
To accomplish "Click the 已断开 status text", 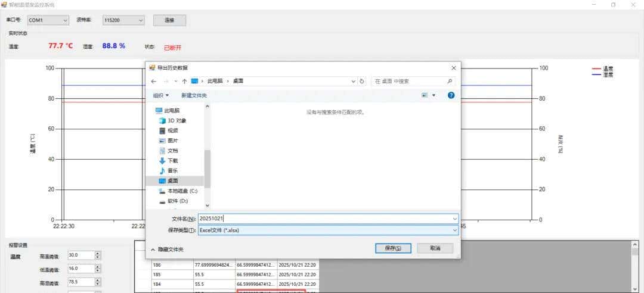I will tap(172, 48).
